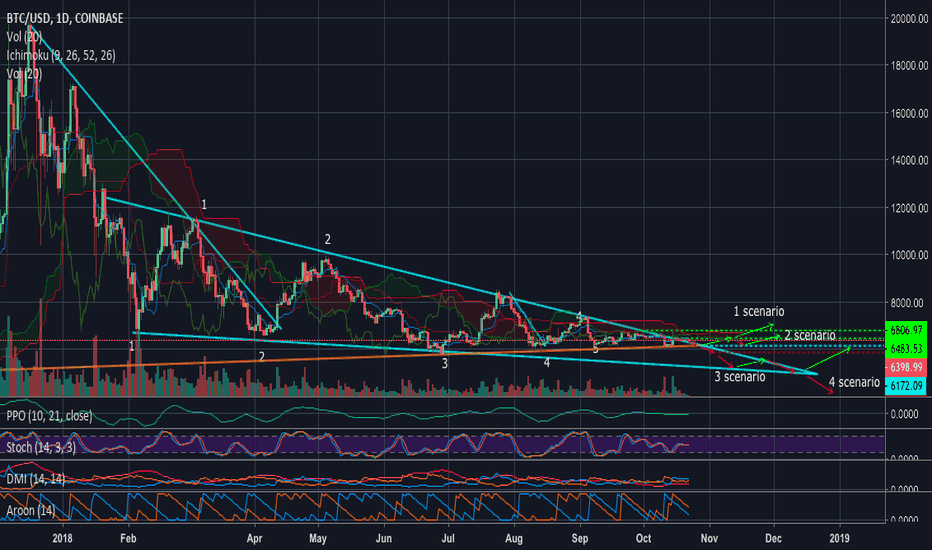Select the "2 scenario" annotation text
The height and width of the screenshot is (550, 932).
click(810, 335)
